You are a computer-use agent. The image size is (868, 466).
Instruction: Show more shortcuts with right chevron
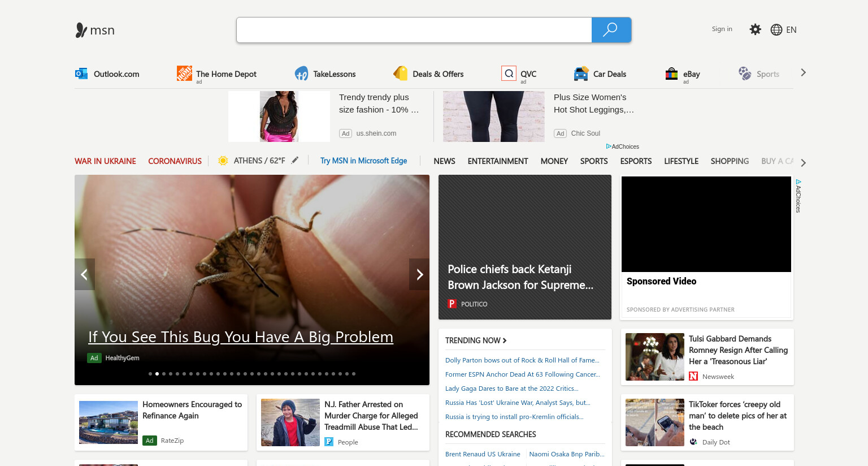803,72
